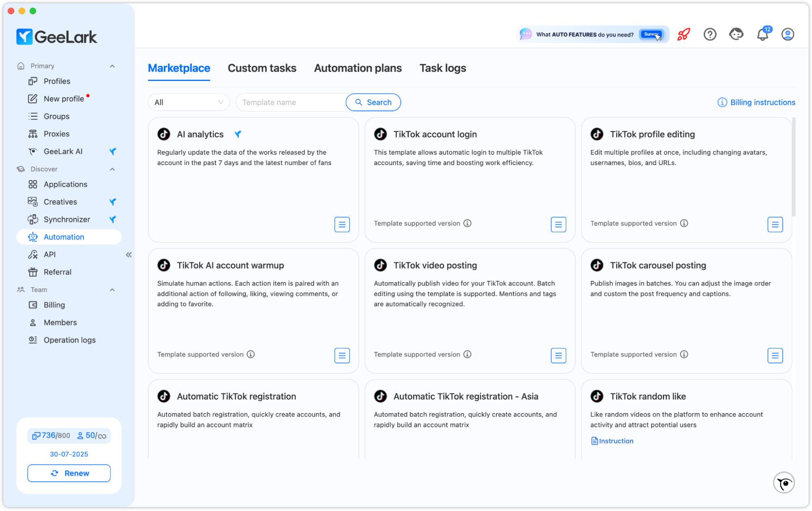Open GeeLark AI in the sidebar

point(69,151)
